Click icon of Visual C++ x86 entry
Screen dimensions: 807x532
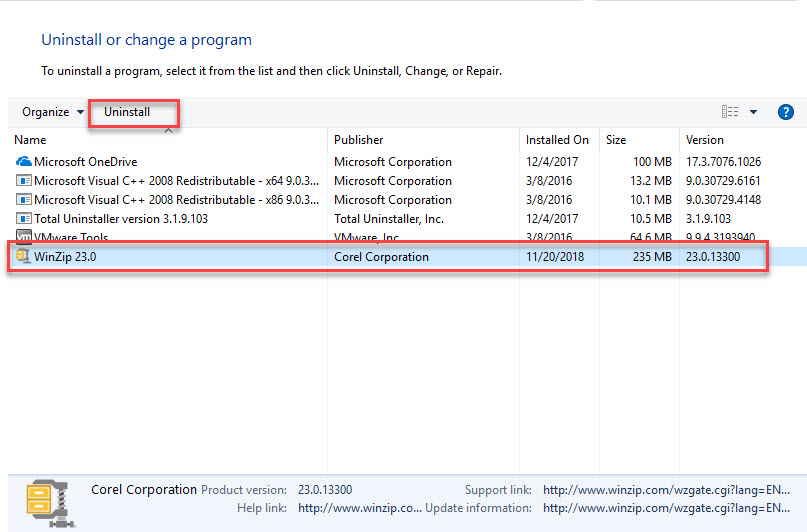pyautogui.click(x=24, y=200)
